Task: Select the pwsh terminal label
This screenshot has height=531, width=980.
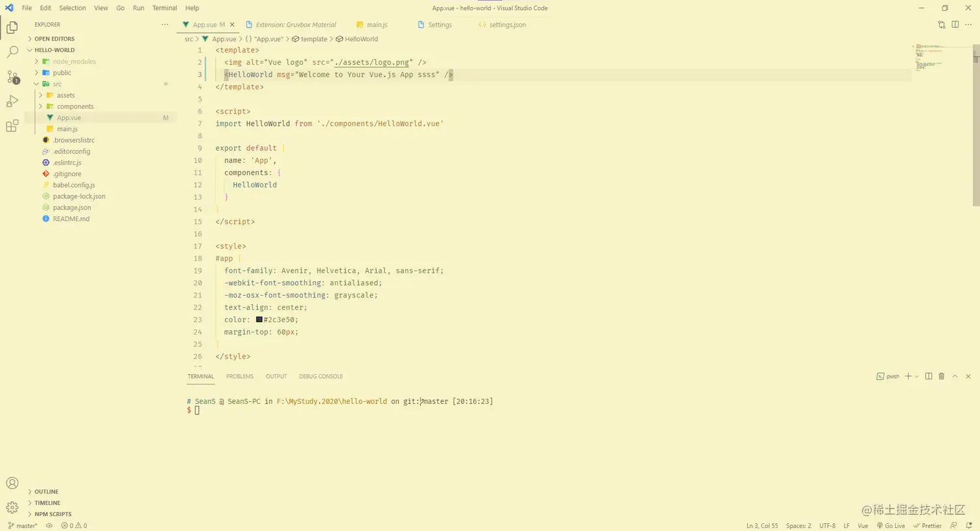Action: click(888, 376)
